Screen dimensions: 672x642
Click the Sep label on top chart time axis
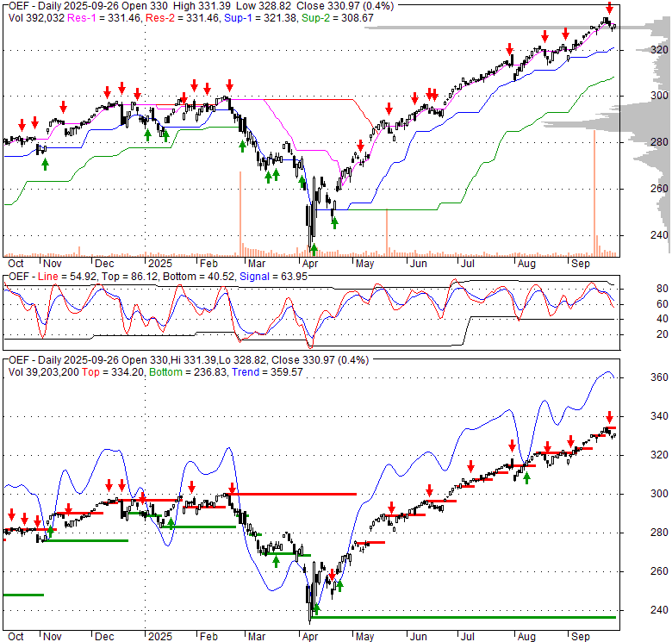tap(581, 264)
